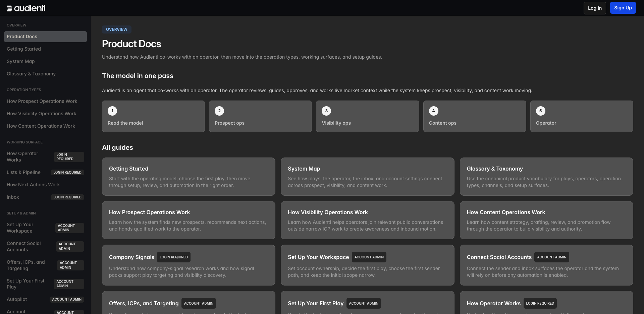Image resolution: width=644 pixels, height=314 pixels.
Task: Click LOGIN REQUIRED badge on Company Signals card
Action: (174, 257)
